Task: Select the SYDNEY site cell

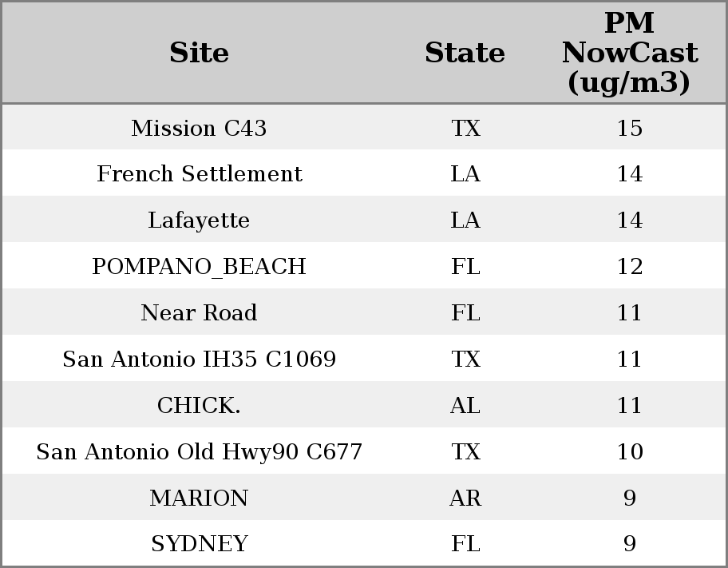Action: click(x=199, y=544)
